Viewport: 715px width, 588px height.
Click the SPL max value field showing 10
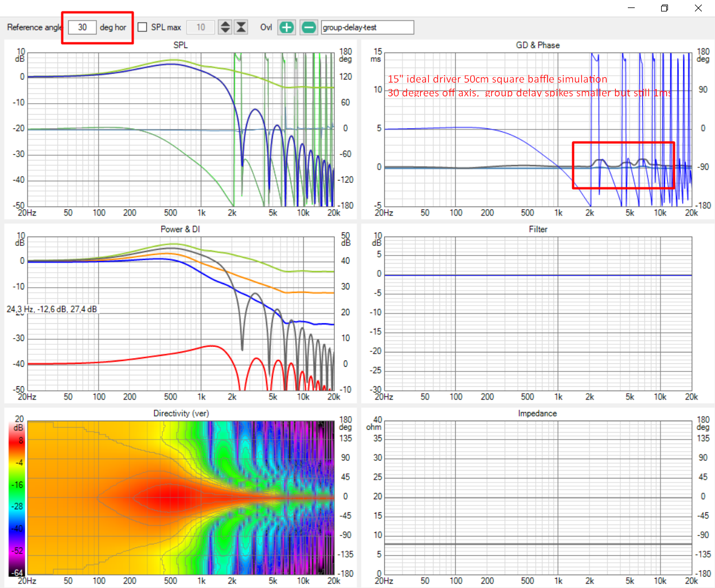(x=201, y=28)
